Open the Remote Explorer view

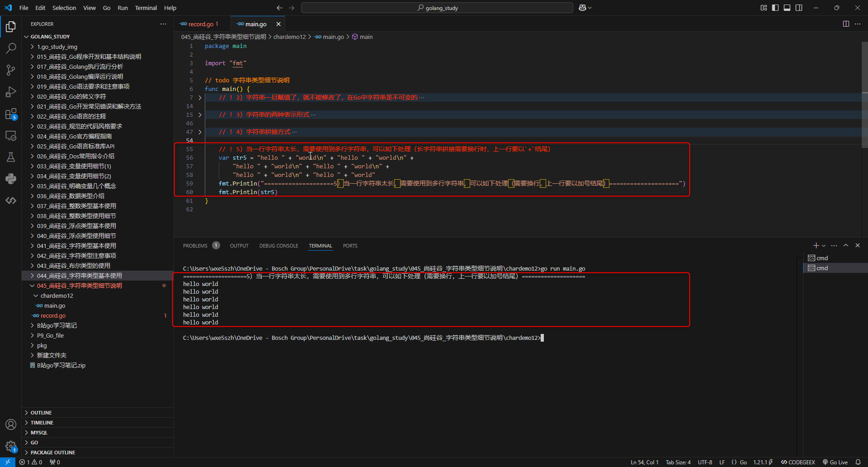click(11, 135)
